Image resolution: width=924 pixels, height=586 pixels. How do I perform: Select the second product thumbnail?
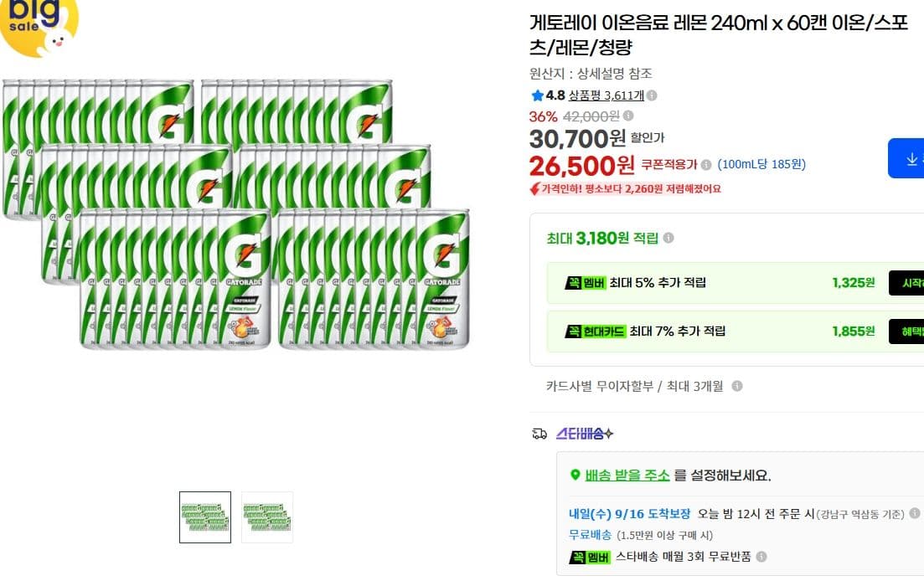(x=267, y=517)
